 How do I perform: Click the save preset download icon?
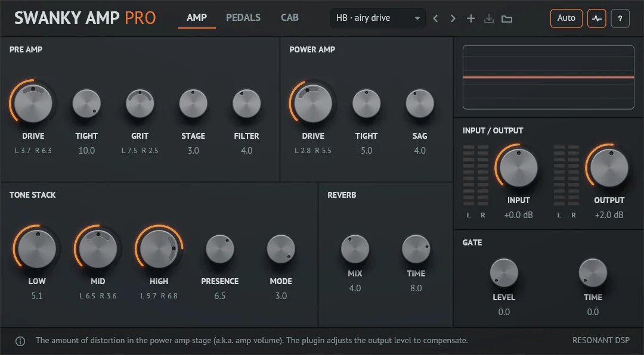tap(489, 18)
